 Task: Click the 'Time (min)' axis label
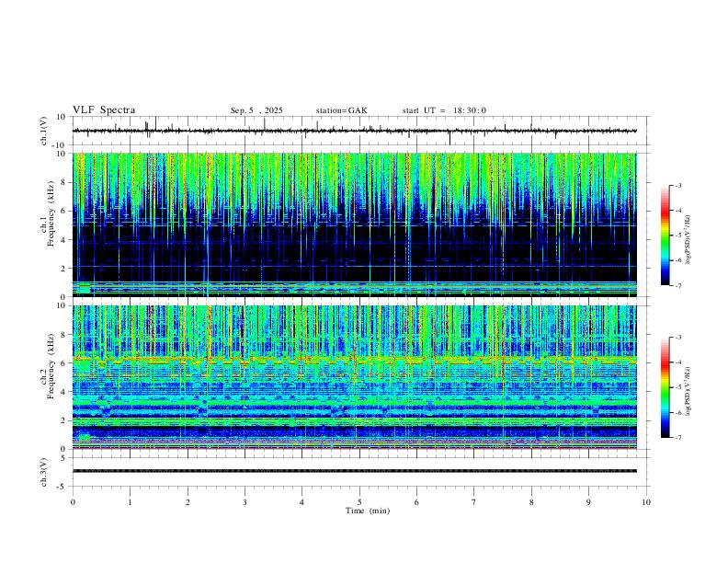click(x=368, y=511)
